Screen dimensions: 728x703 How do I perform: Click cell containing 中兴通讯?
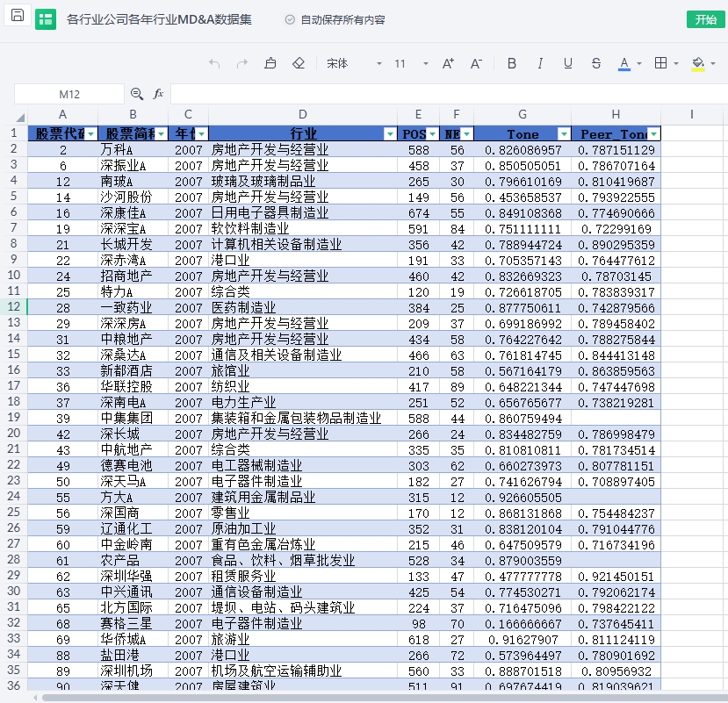[133, 592]
